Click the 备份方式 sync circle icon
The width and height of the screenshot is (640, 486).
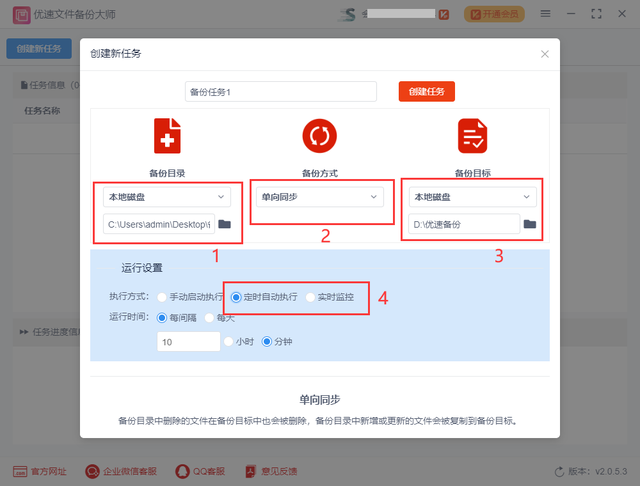click(320, 136)
